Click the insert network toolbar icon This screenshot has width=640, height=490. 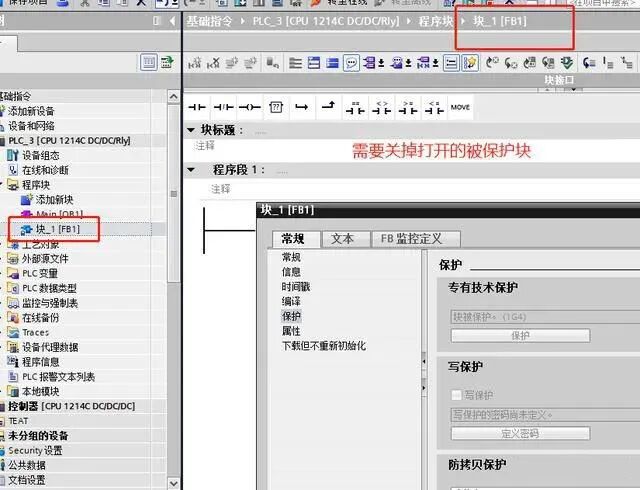point(194,63)
